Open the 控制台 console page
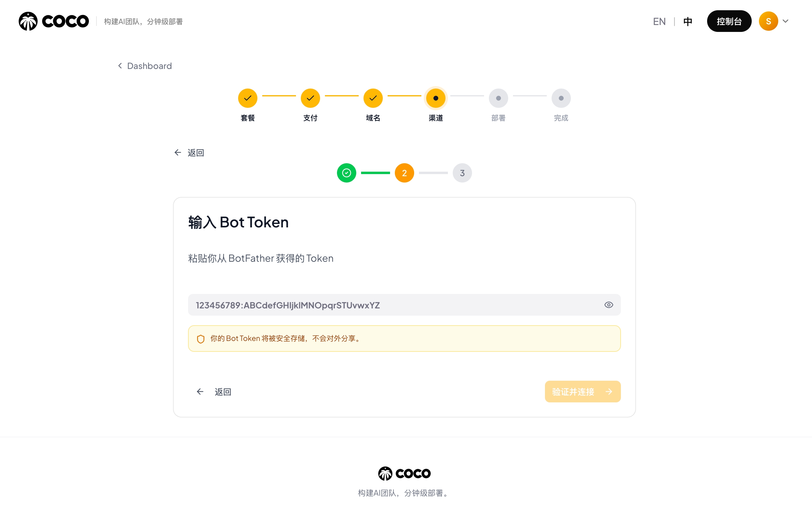The height and width of the screenshot is (509, 812). coord(729,21)
